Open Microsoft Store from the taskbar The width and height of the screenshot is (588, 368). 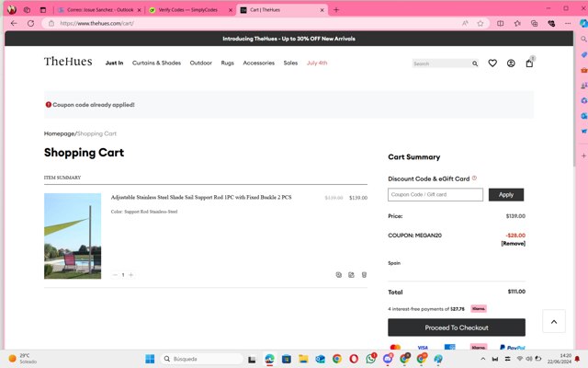pos(286,359)
